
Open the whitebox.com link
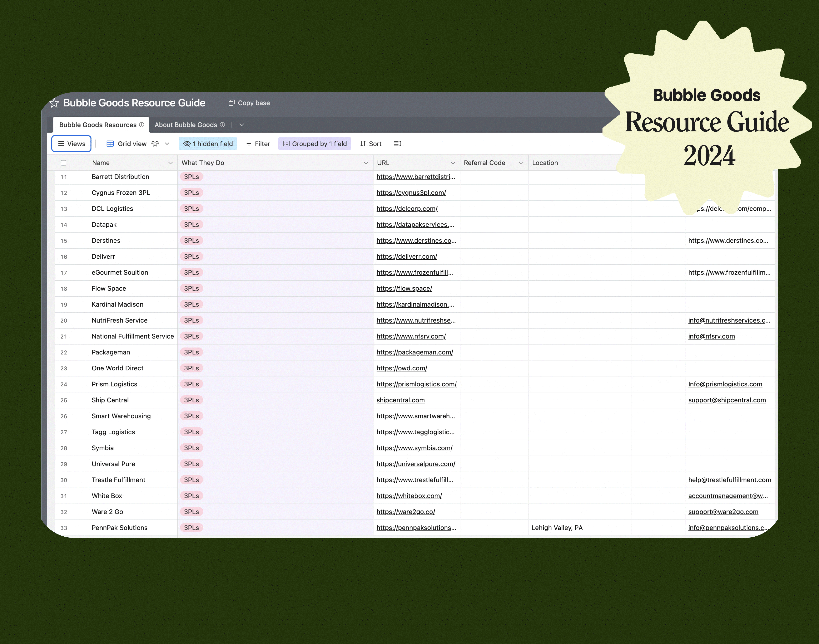click(x=409, y=496)
